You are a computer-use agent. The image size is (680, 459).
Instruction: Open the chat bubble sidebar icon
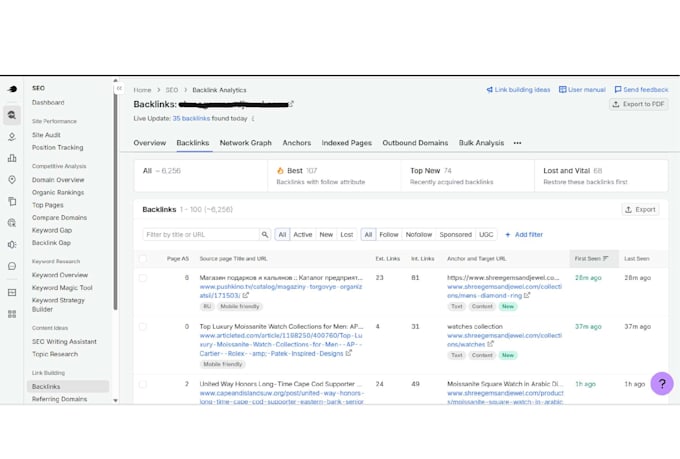coord(12,266)
